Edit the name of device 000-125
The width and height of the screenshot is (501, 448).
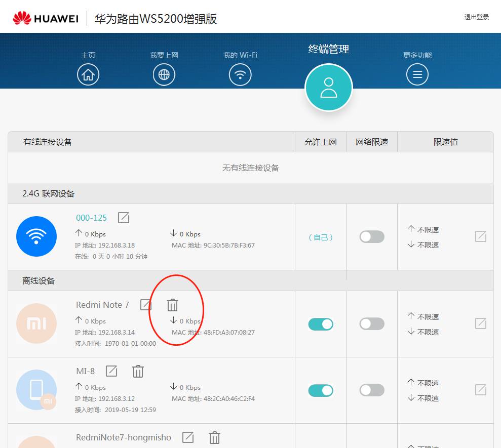(x=124, y=218)
